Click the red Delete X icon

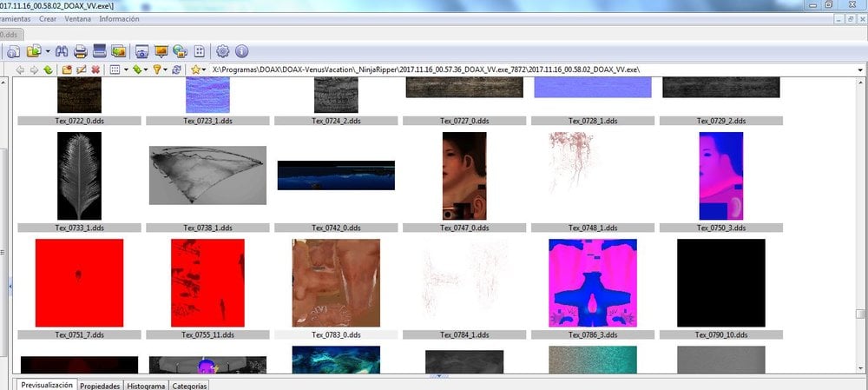(95, 69)
